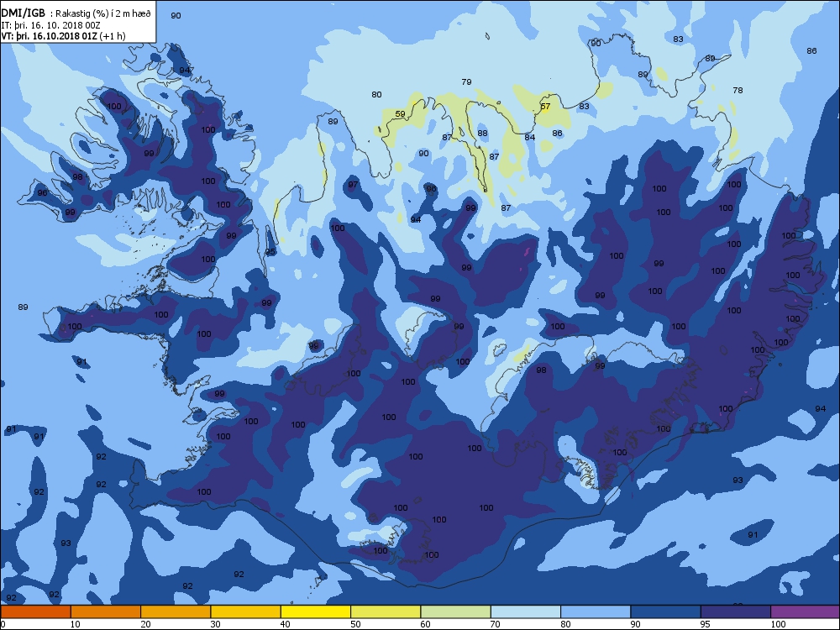Click the 'Rakastig (%) í 2 m hæð' label
The height and width of the screenshot is (630, 840).
(x=102, y=14)
